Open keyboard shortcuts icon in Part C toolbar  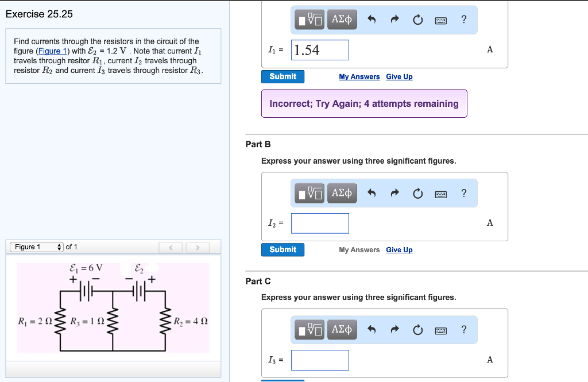tap(440, 329)
